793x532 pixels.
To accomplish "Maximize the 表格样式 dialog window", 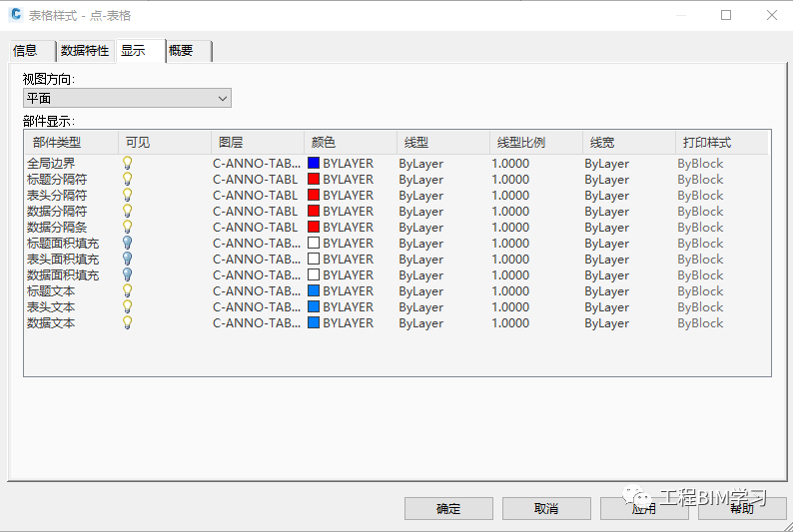I will click(726, 15).
